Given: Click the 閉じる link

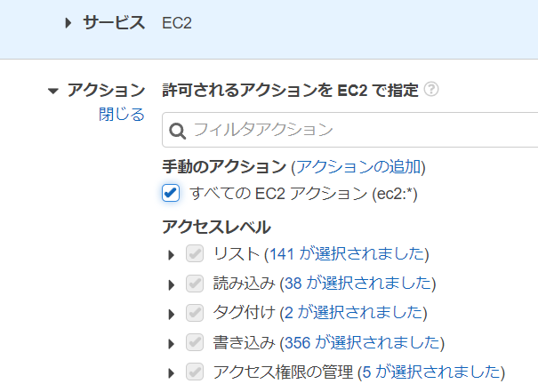Looking at the screenshot, I should point(121,115).
